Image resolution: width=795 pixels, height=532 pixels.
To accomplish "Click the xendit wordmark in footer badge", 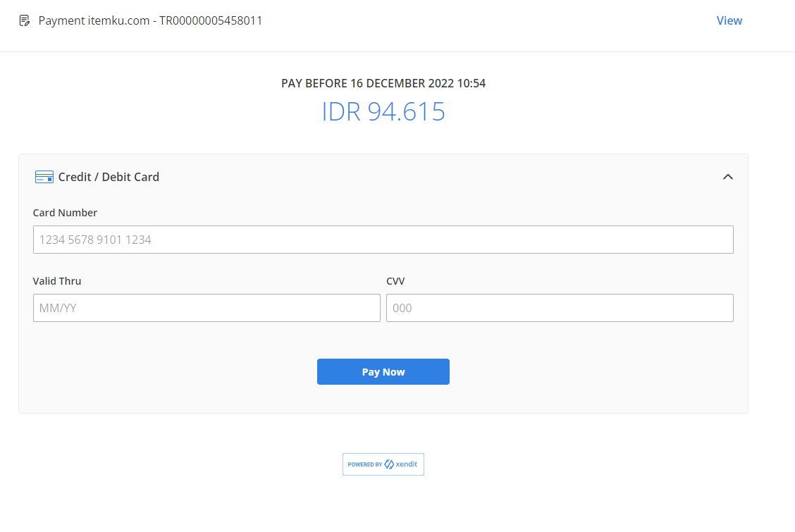I will [407, 464].
